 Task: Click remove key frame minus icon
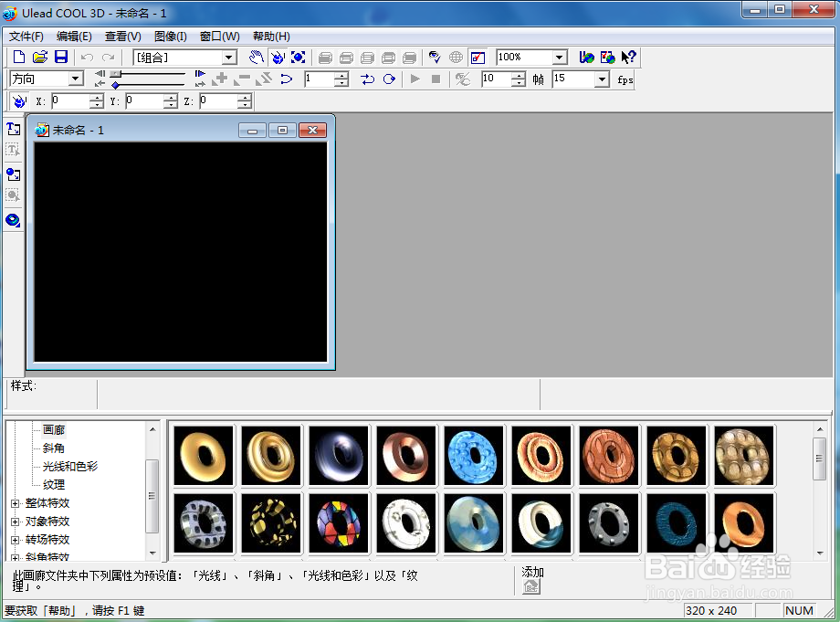[x=242, y=79]
